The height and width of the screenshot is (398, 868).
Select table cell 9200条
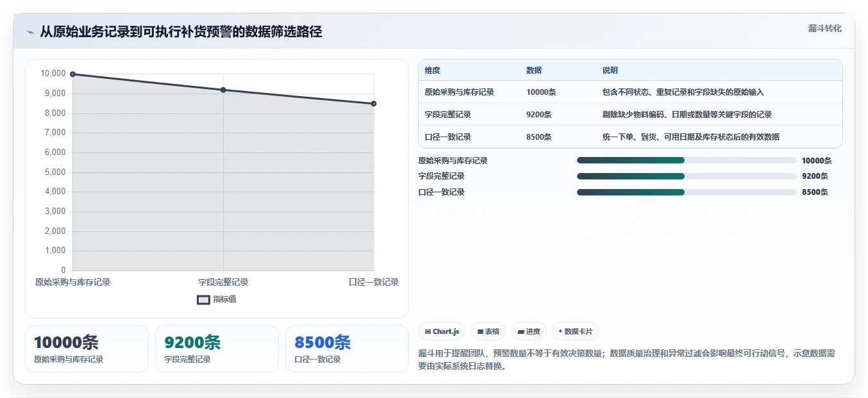(x=539, y=115)
